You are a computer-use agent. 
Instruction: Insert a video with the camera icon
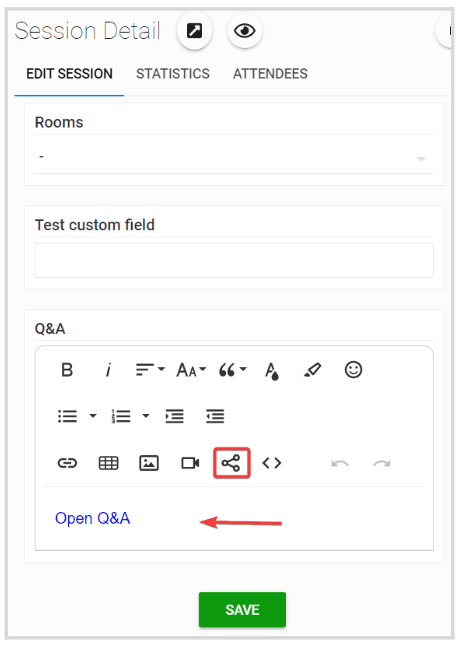[190, 463]
